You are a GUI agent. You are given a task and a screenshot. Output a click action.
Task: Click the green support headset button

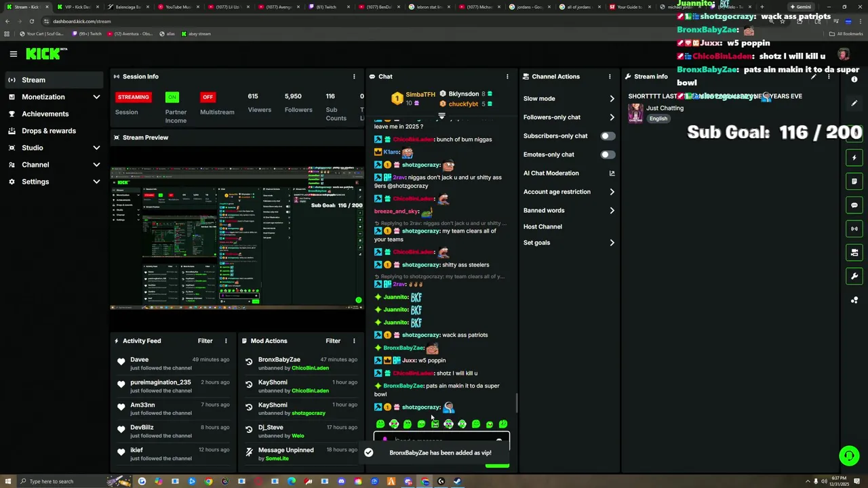tap(849, 456)
